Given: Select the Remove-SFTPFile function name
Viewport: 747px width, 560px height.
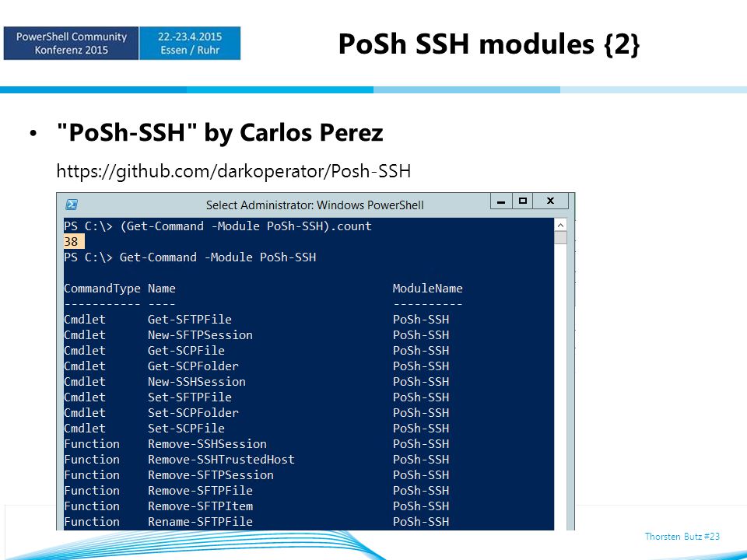Looking at the screenshot, I should click(200, 491).
